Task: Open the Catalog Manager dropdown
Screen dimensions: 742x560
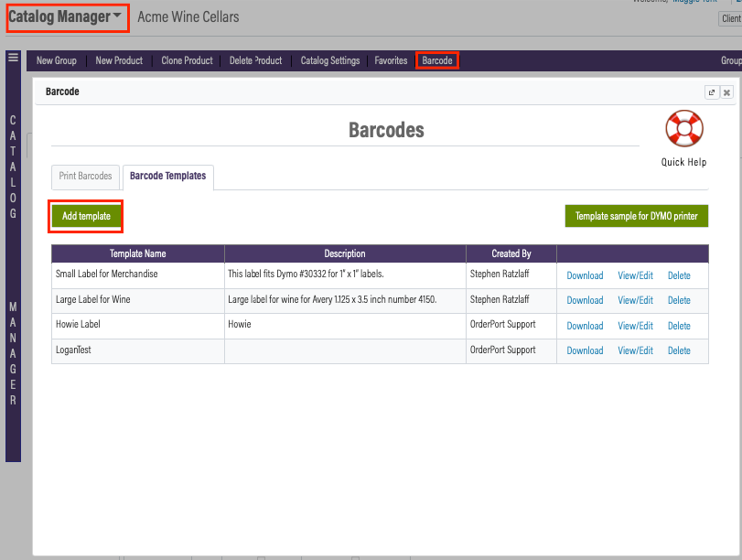Action: point(62,16)
